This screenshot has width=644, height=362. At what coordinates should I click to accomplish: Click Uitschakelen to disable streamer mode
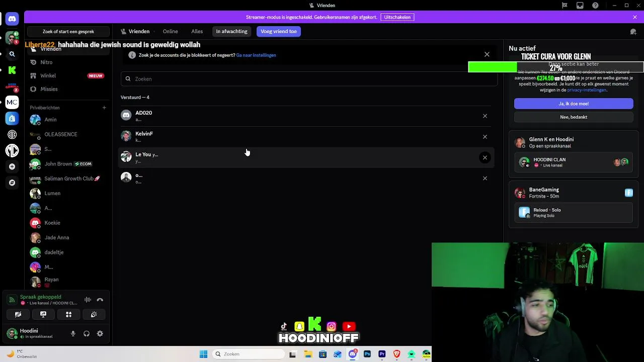point(397,17)
